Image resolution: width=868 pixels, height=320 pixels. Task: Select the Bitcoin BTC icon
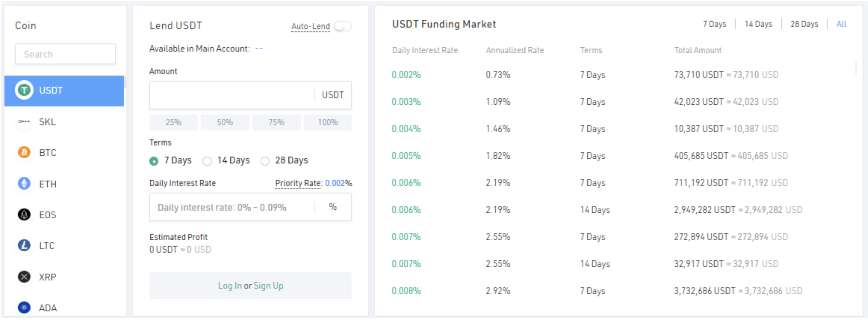24,153
